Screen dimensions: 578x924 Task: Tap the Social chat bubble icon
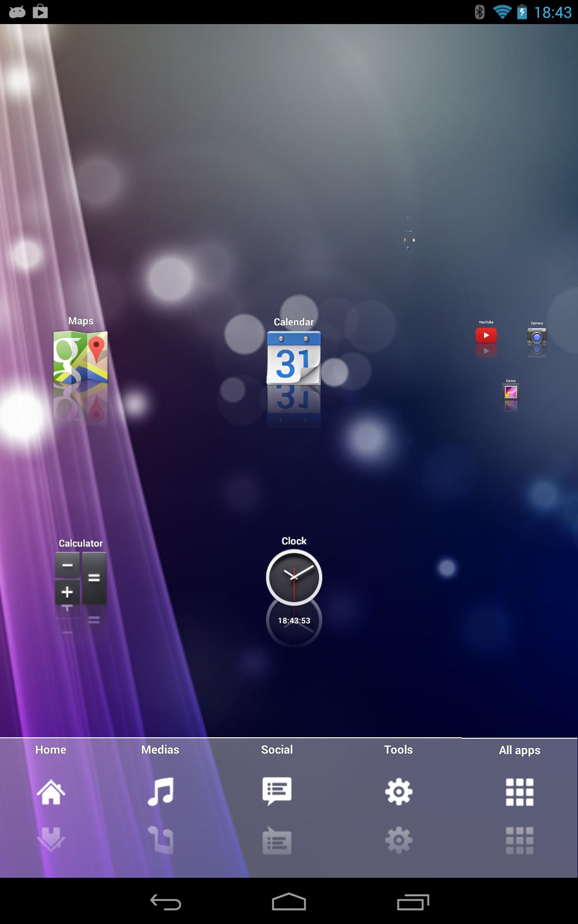coord(277,791)
